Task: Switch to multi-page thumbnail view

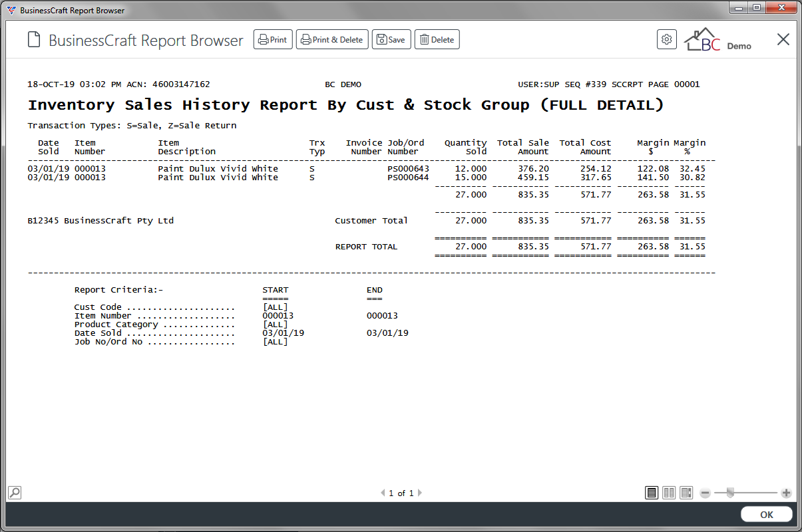Action: tap(686, 493)
